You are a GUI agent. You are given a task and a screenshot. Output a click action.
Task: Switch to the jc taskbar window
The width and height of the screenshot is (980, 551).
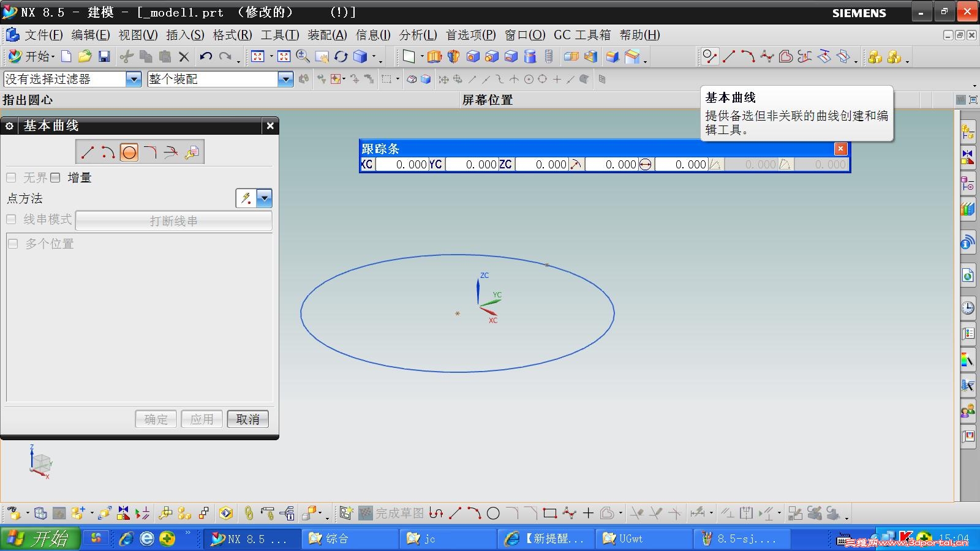pos(448,539)
